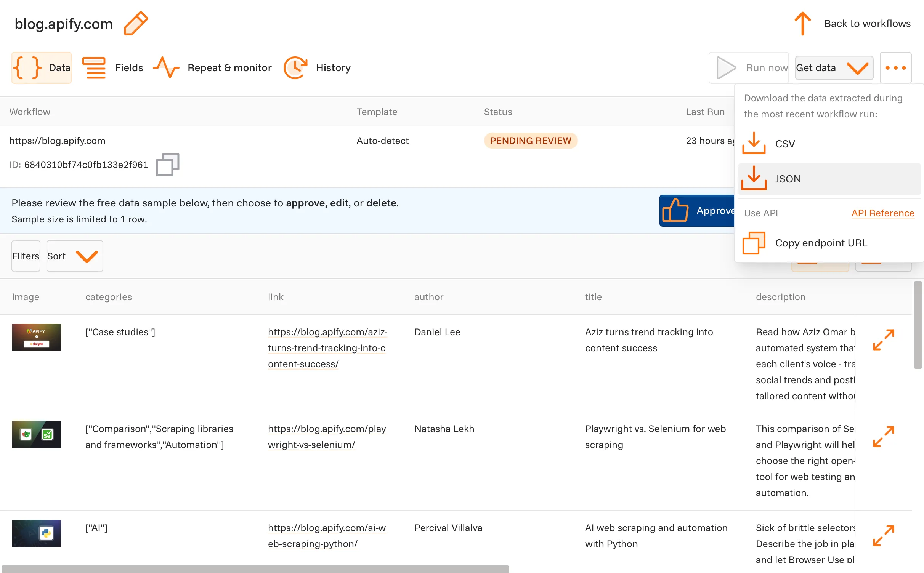Click the image column header

pos(26,297)
